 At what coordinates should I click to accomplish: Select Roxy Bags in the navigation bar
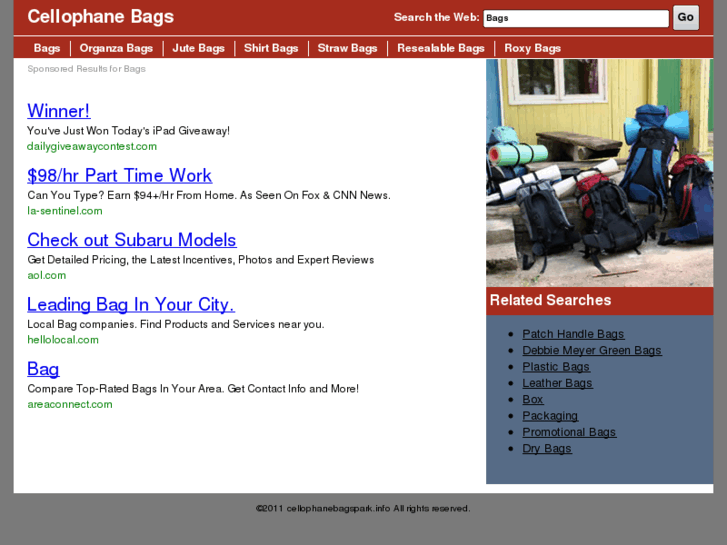coord(533,48)
